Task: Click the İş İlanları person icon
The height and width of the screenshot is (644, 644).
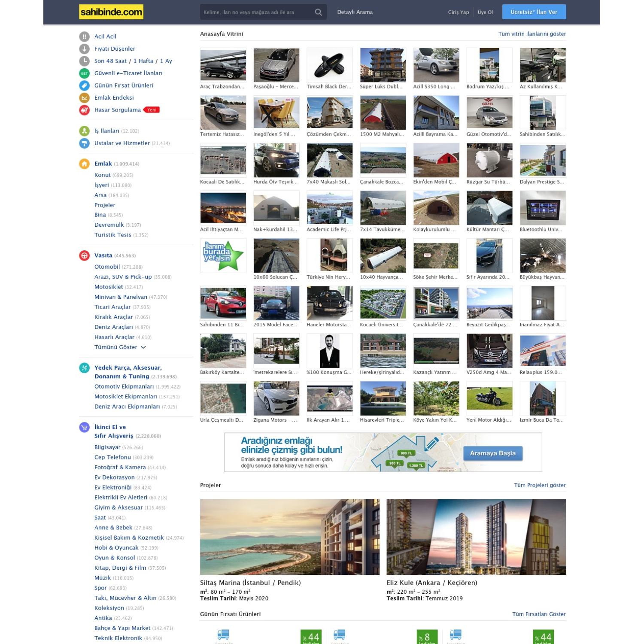Action: [84, 131]
